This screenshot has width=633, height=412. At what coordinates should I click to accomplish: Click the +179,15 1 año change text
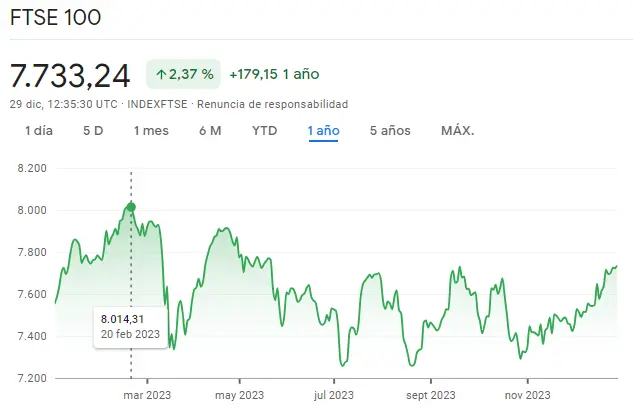274,74
